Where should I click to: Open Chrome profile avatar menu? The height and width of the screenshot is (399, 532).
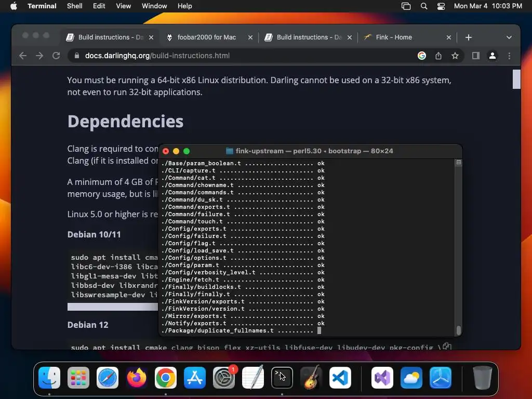[493, 56]
